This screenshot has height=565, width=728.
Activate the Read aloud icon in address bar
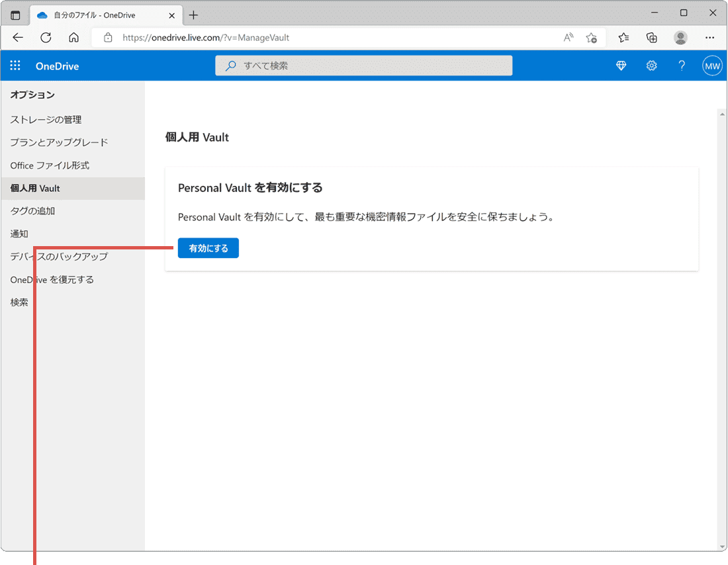click(x=569, y=38)
